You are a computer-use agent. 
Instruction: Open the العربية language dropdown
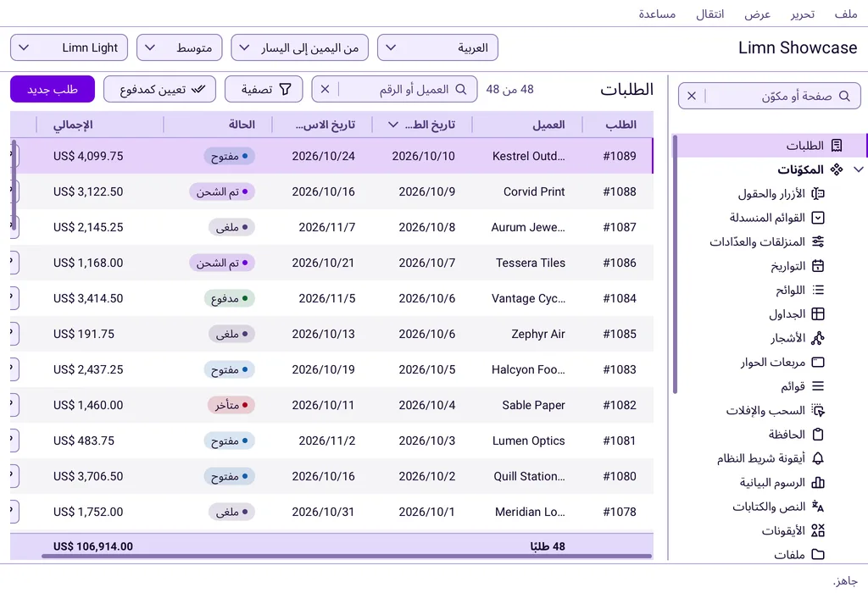click(438, 47)
